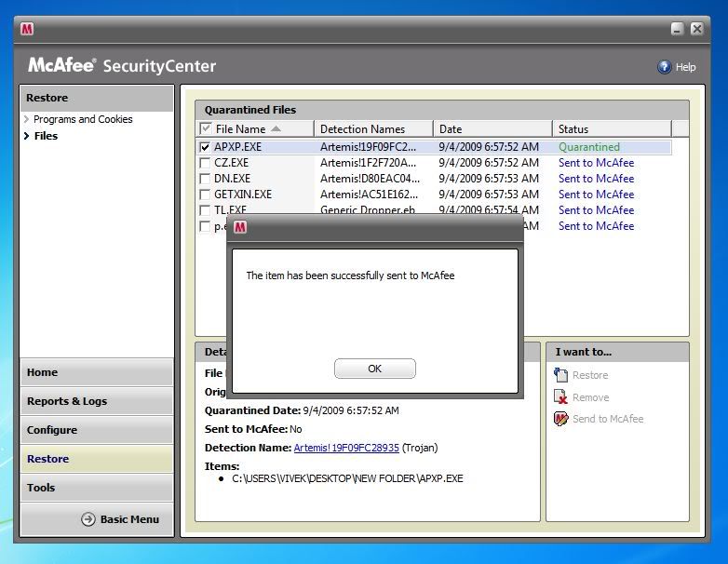Click the date cell of CZ.EXE row
This screenshot has width=728, height=564.
[489, 163]
